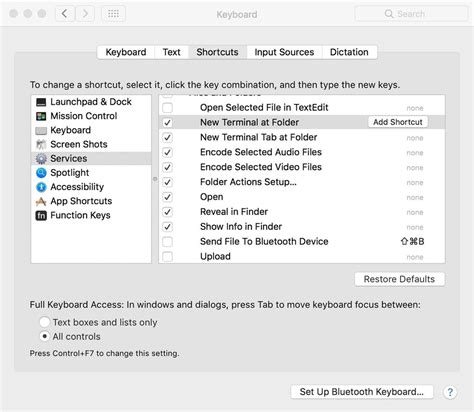The height and width of the screenshot is (412, 474).
Task: Go forward with the right arrow button
Action: point(85,14)
